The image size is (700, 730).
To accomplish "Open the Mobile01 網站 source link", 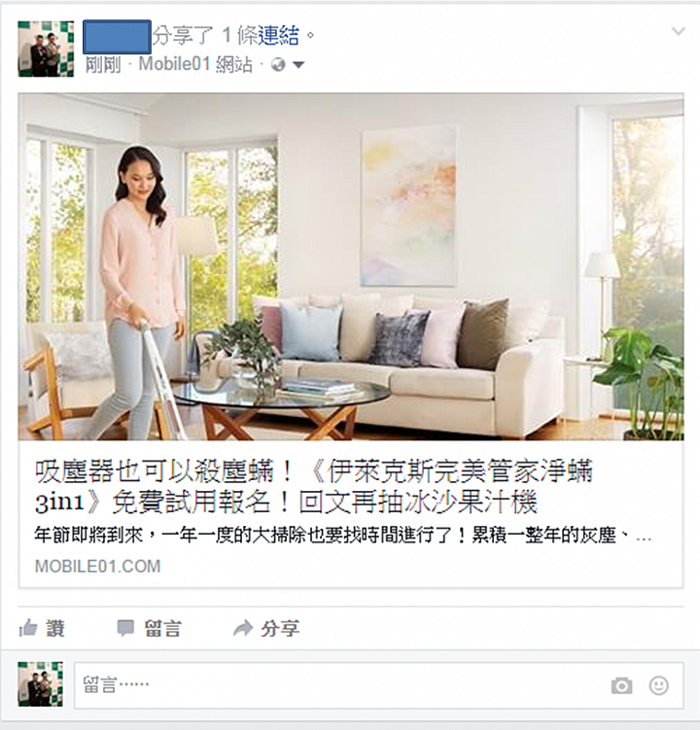I will pos(195,64).
